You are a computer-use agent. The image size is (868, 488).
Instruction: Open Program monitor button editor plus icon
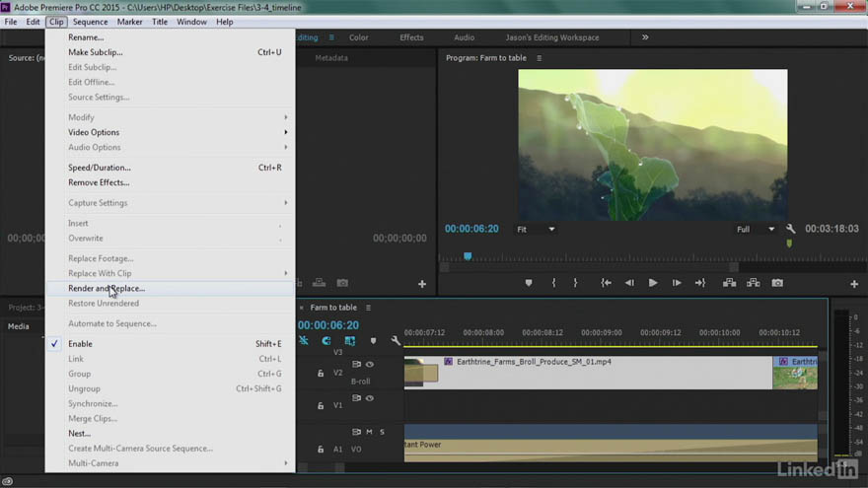coord(854,284)
